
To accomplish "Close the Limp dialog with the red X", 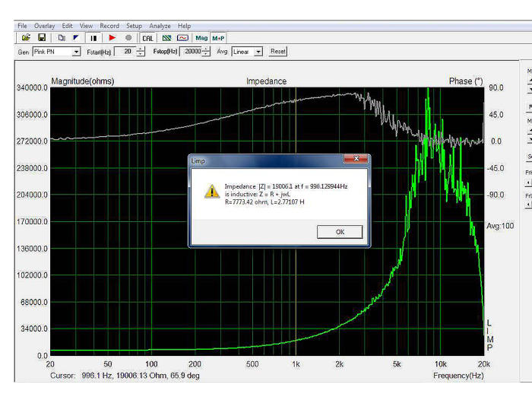I will pyautogui.click(x=356, y=159).
